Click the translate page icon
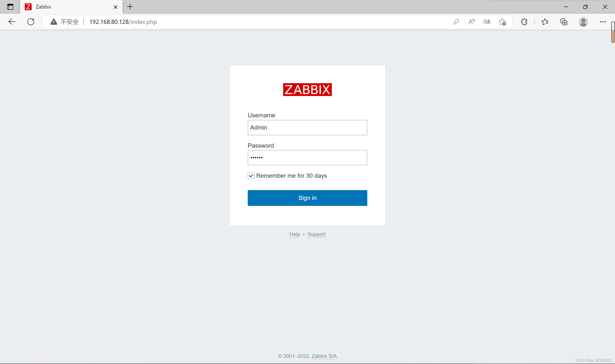Screen dimensions: 615x364 pos(487,22)
